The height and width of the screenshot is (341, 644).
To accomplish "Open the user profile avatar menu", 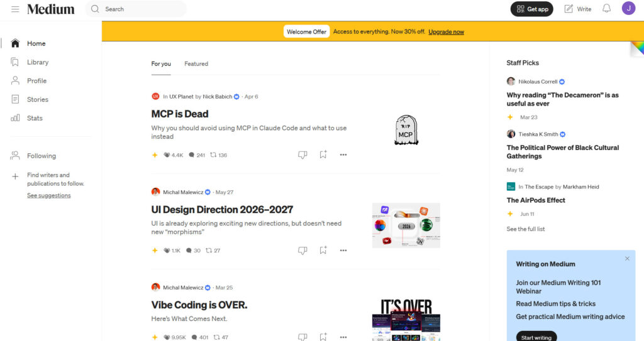I will coord(628,8).
